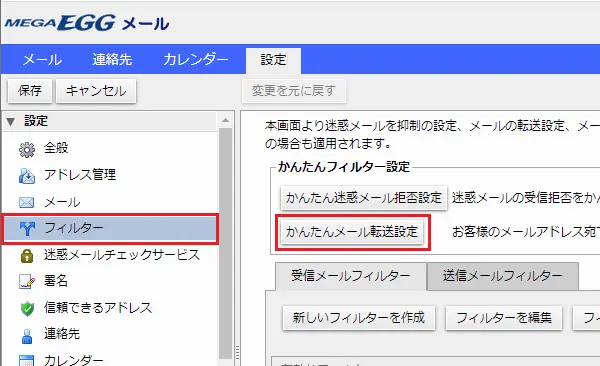Switch to 受信メールフィルター tab
The width and height of the screenshot is (600, 366).
[x=351, y=276]
